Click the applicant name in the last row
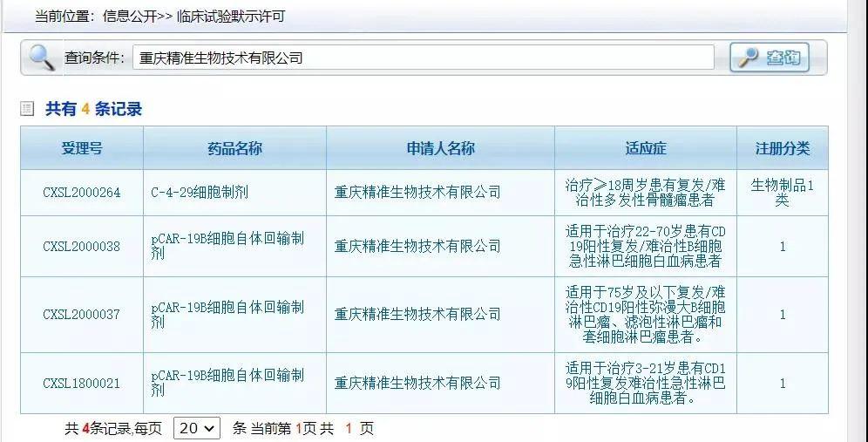Image resolution: width=868 pixels, height=442 pixels. [x=417, y=384]
